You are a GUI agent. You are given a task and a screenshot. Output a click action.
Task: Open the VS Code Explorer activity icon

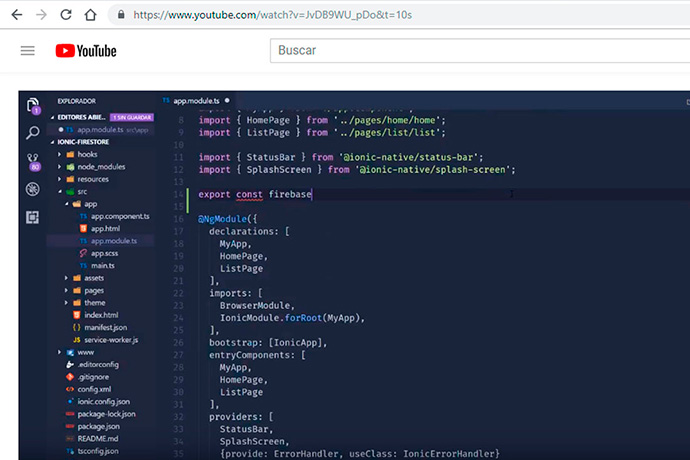(33, 105)
